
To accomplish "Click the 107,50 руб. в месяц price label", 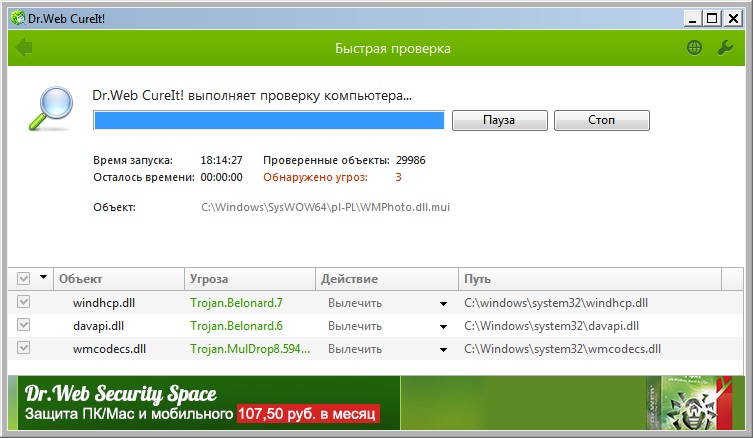I will [307, 414].
